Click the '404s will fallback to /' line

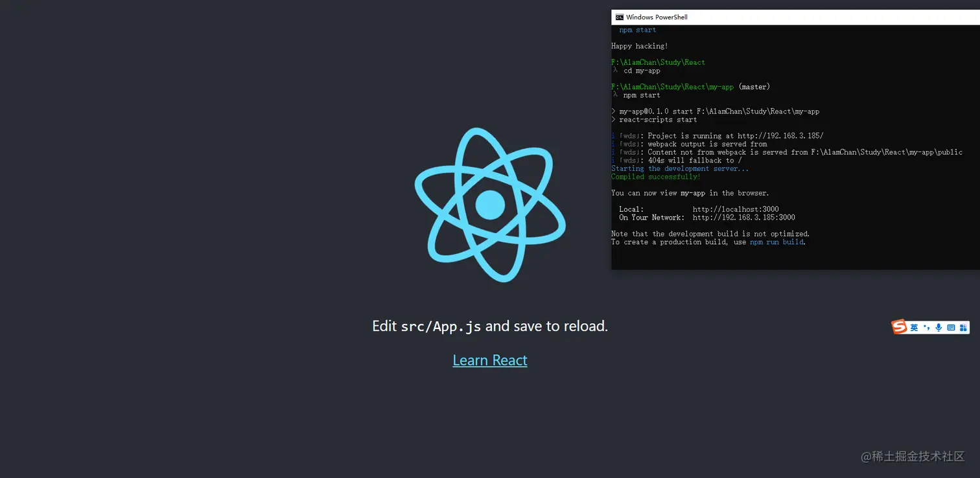pyautogui.click(x=677, y=161)
